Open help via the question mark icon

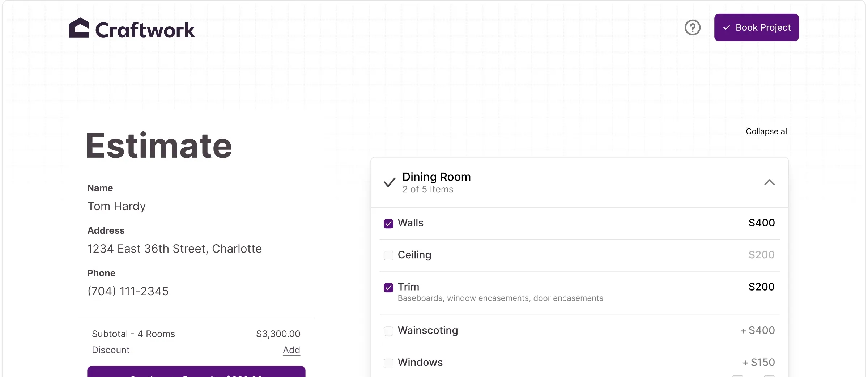pyautogui.click(x=692, y=27)
